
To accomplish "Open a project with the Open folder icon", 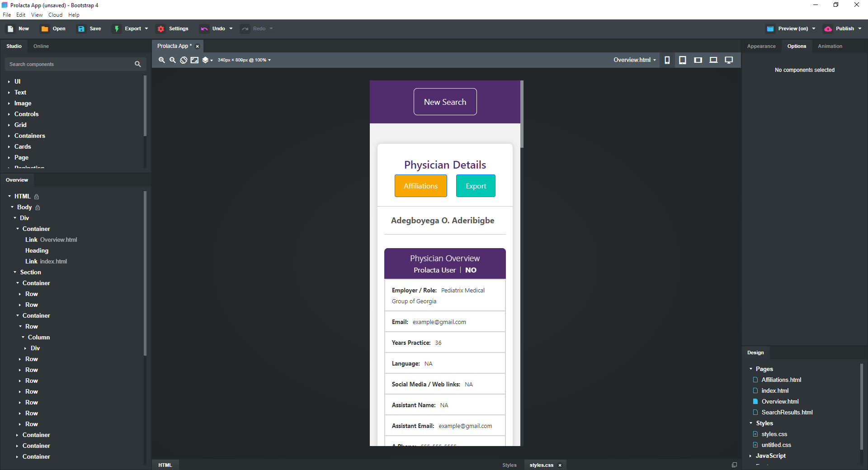I will (x=45, y=29).
